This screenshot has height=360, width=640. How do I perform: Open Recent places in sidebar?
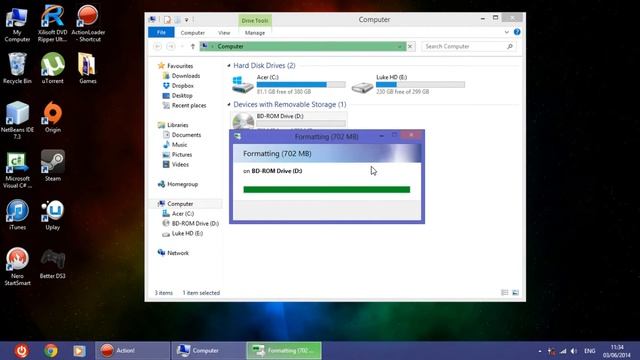[x=189, y=105]
